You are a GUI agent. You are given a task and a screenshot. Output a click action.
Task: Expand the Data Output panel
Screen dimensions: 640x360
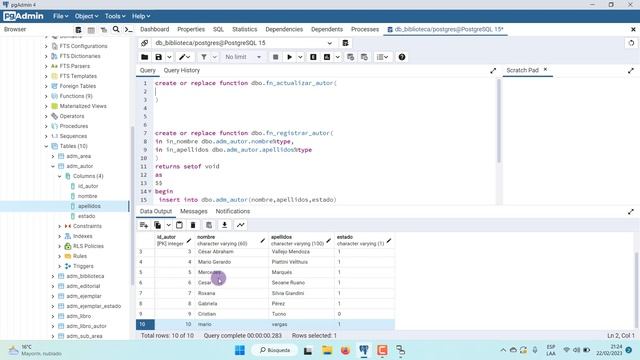pyautogui.click(x=631, y=211)
